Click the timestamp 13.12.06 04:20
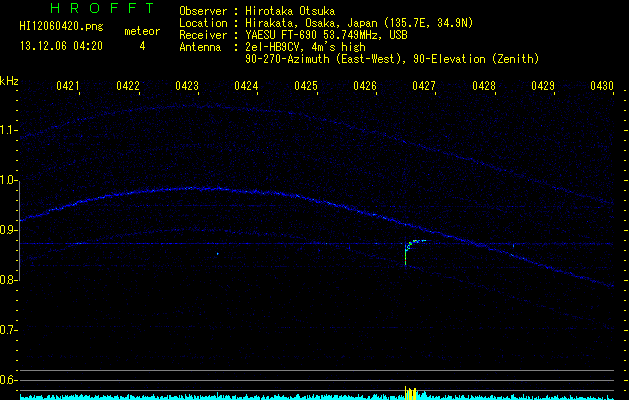Viewport: 629px width, 400px height. (x=61, y=46)
